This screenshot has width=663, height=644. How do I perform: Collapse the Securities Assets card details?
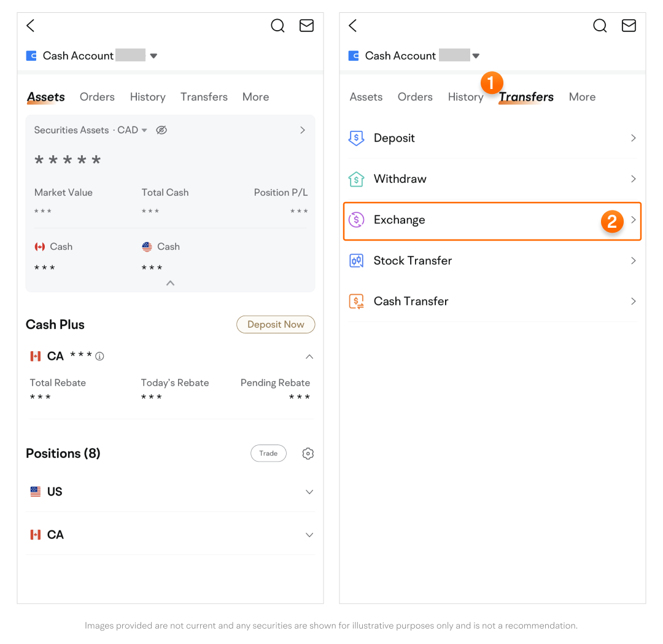pyautogui.click(x=171, y=283)
